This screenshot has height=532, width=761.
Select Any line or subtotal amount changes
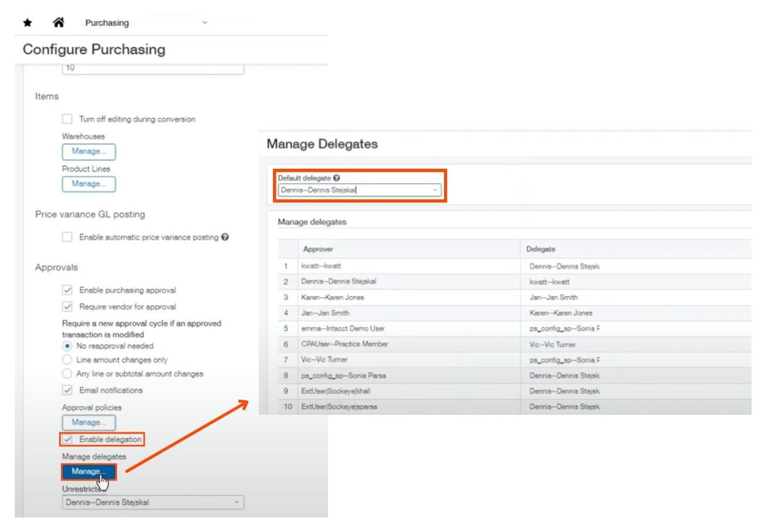click(x=67, y=374)
